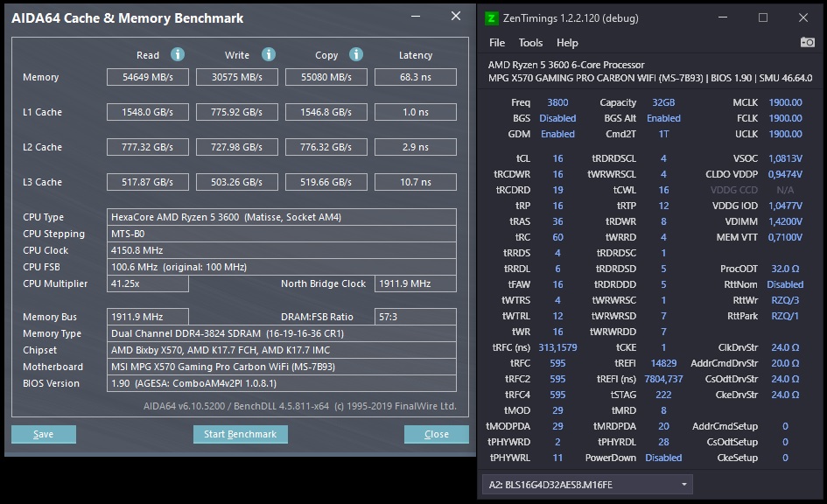Click the tREFI value 14829
Viewport: 827px width, 504px height.
point(663,363)
